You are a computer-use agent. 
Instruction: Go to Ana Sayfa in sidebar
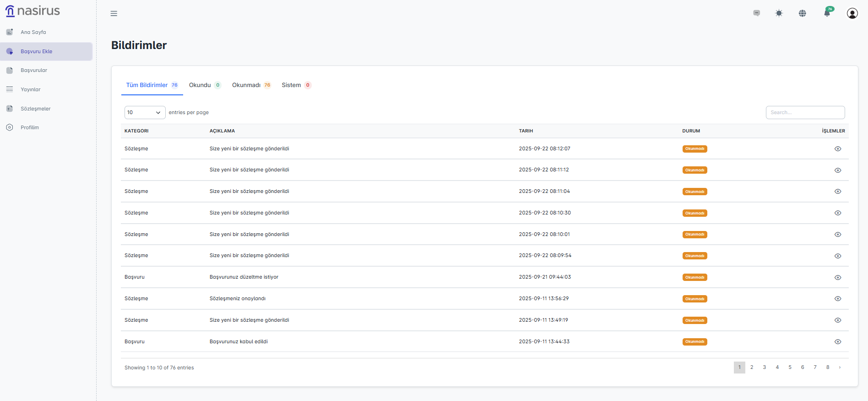[x=33, y=32]
